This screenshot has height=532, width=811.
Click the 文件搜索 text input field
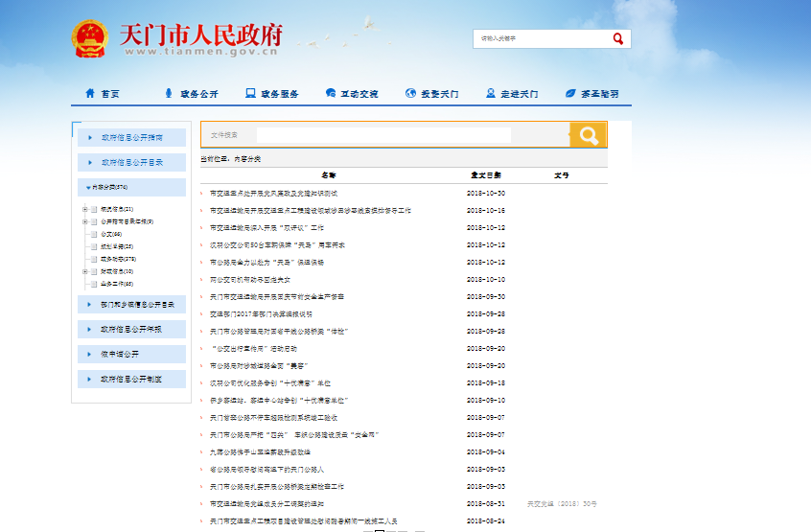383,135
